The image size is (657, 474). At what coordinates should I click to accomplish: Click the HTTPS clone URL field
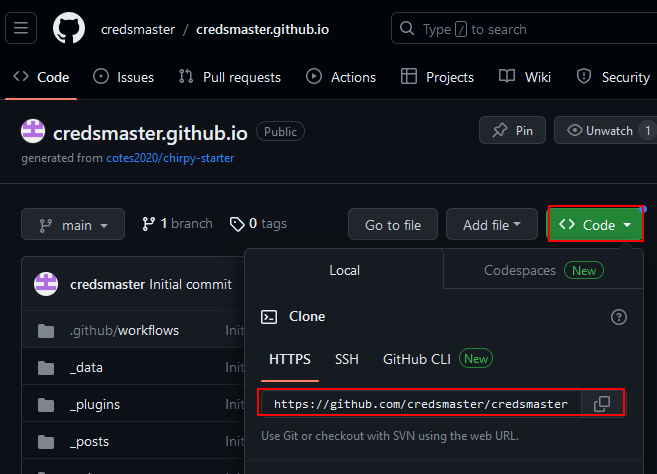pos(421,404)
